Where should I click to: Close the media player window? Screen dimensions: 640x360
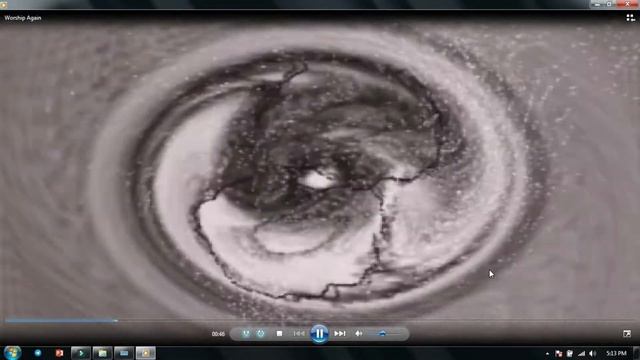(x=627, y=4)
